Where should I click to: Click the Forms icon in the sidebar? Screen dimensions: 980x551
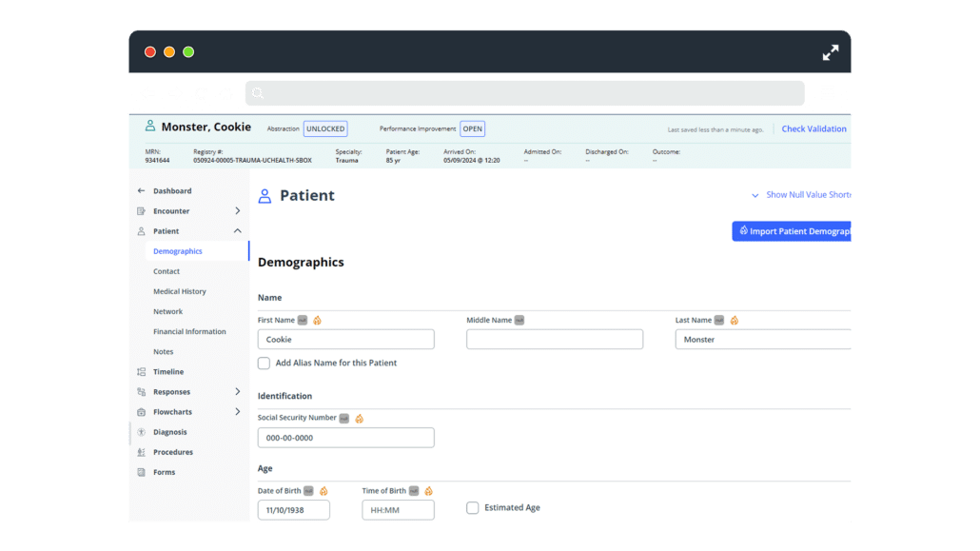point(142,471)
